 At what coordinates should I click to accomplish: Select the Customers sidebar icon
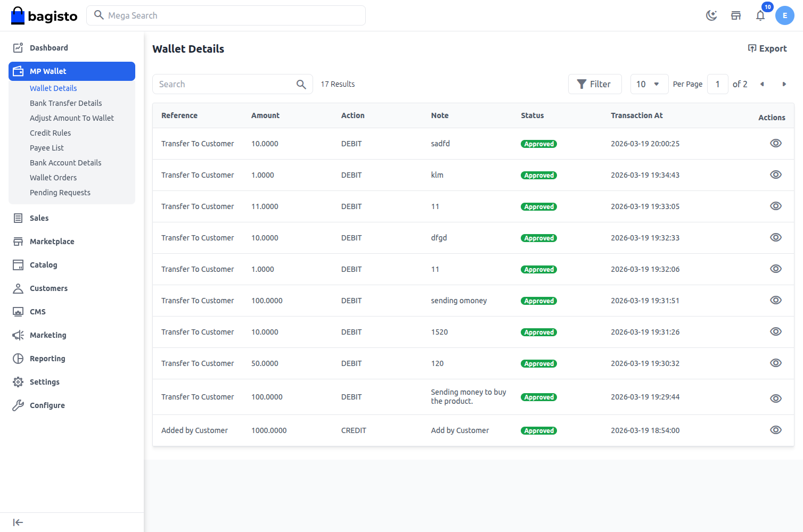click(18, 288)
